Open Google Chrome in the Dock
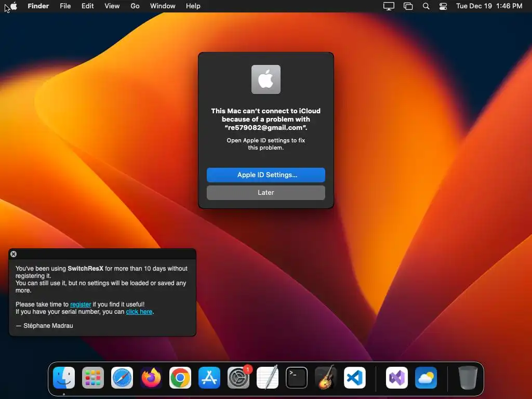Viewport: 532px width, 399px height. [x=180, y=378]
